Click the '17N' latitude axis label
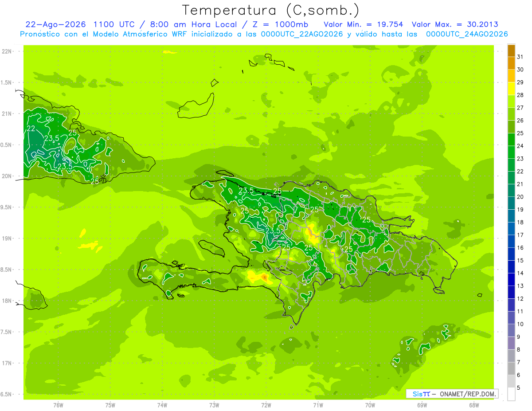 coord(7,364)
